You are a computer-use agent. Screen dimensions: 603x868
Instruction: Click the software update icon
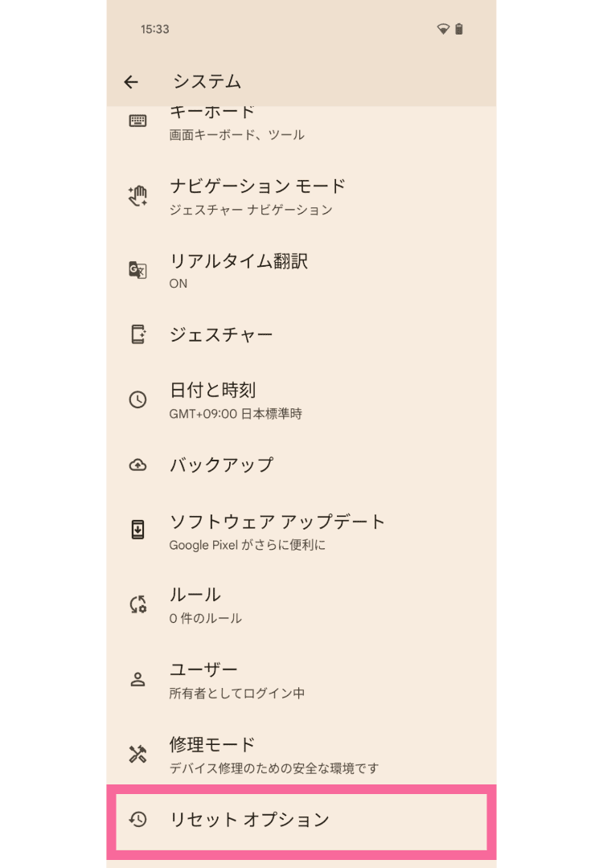(137, 530)
